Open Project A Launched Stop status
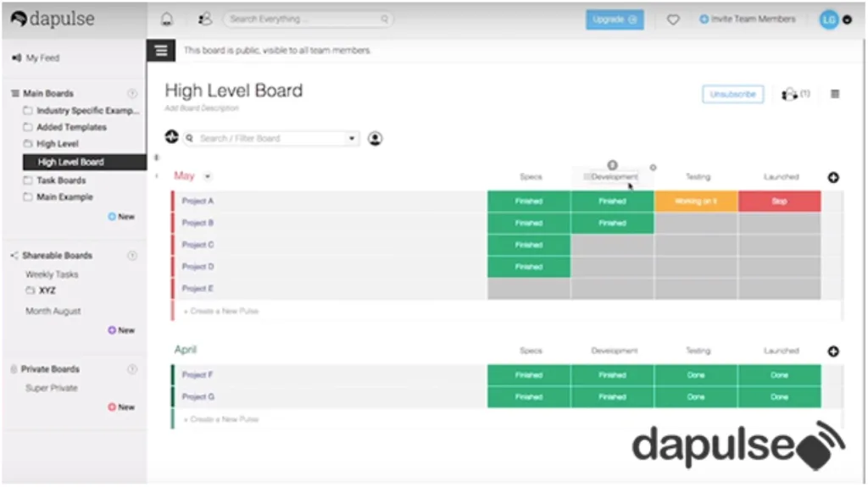Viewport: 868px width, 487px height. [780, 202]
